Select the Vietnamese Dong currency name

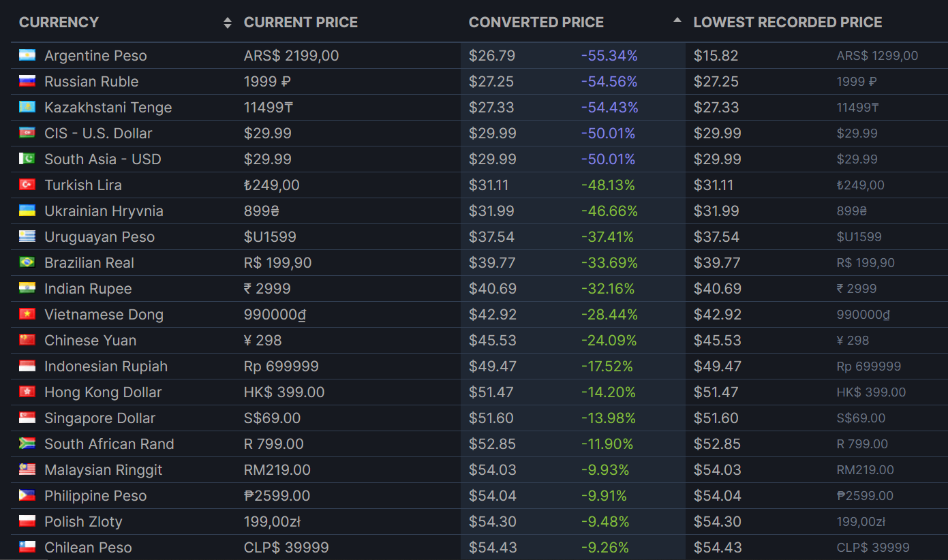(104, 315)
